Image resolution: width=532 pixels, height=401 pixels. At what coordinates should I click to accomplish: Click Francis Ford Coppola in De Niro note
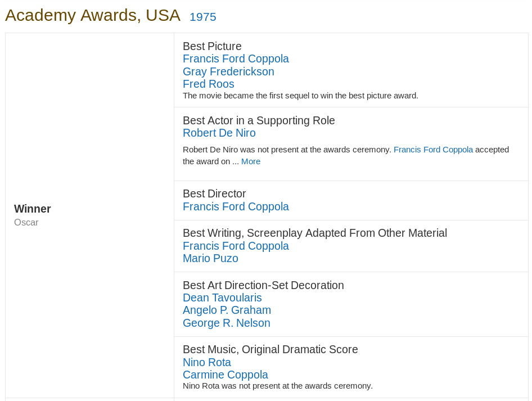433,150
